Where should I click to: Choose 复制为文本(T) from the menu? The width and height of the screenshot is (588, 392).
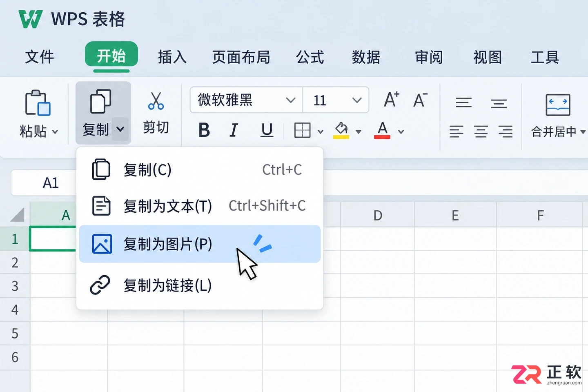pyautogui.click(x=200, y=206)
